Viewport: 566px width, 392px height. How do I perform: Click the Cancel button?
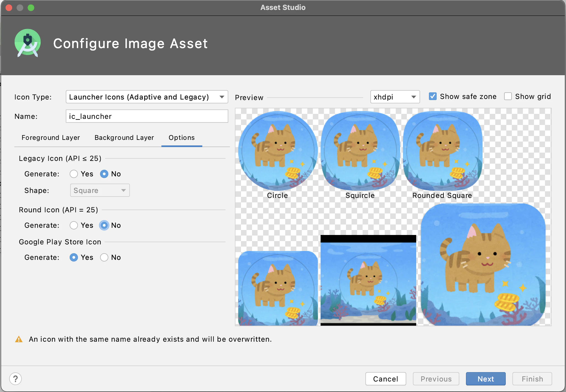(x=386, y=379)
